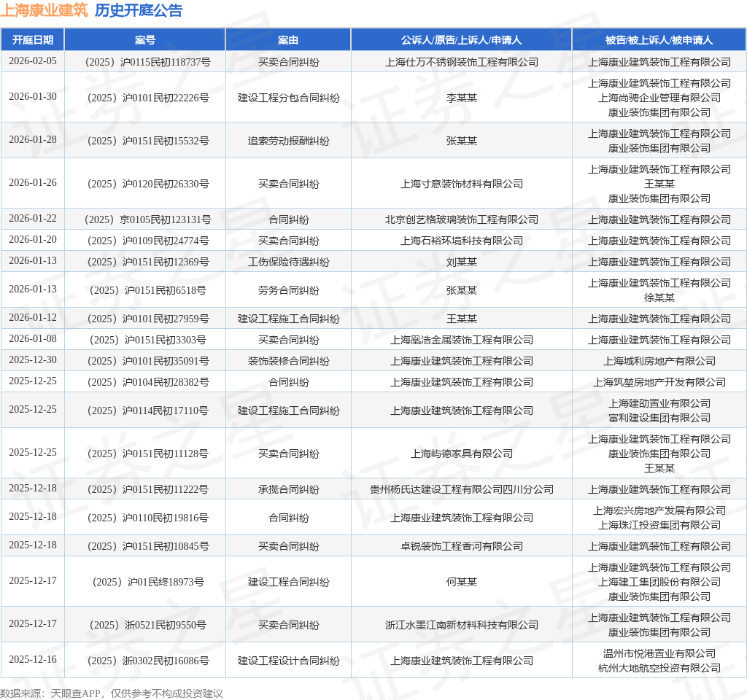Click plaintiff 北京创艺格玻璃装饰工程有限公司
Screen dimensions: 747x700
click(461, 219)
